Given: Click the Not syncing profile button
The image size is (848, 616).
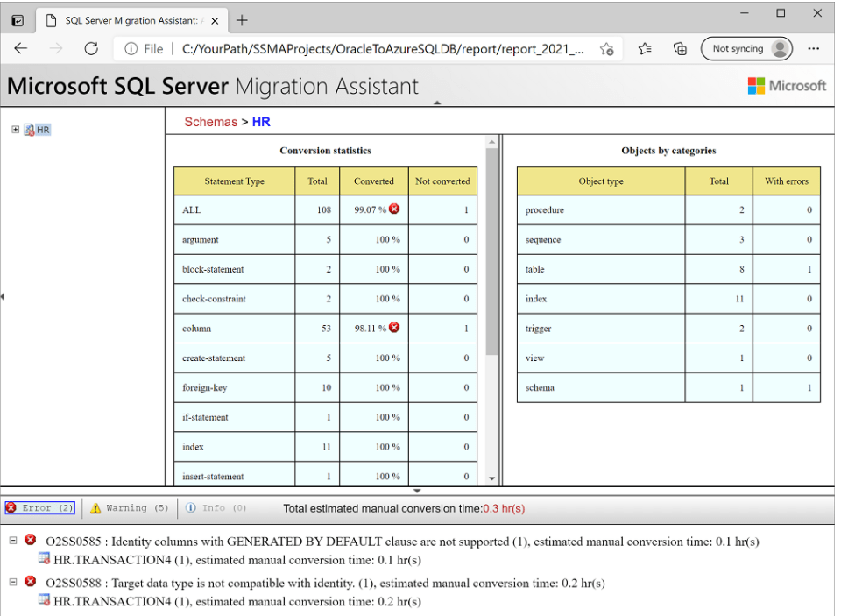Looking at the screenshot, I should point(746,49).
